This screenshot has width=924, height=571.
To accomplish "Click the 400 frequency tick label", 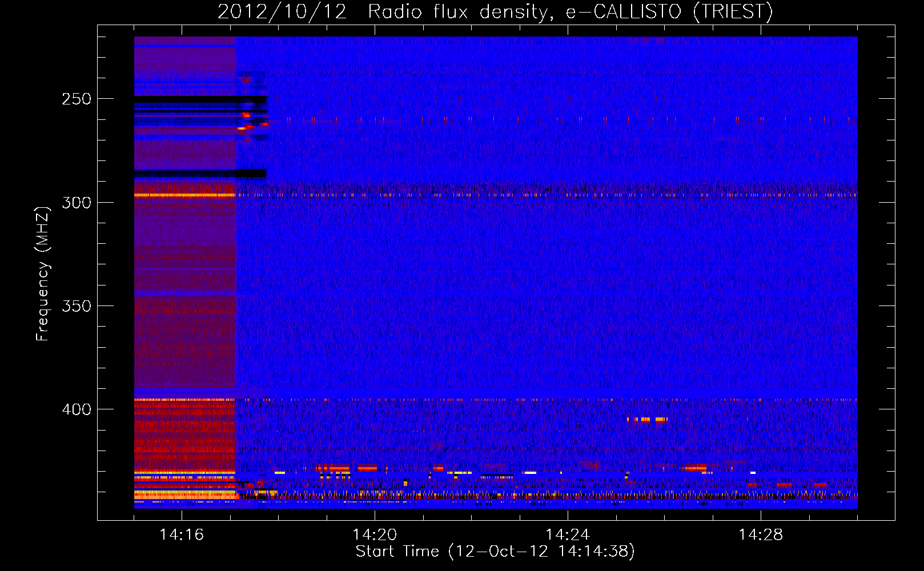I will (x=77, y=409).
